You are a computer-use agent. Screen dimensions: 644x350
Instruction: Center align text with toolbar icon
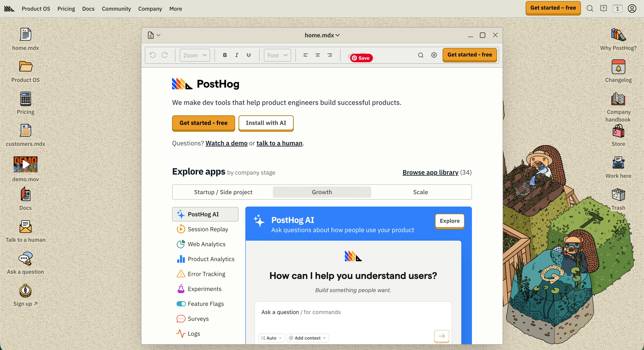pyautogui.click(x=318, y=55)
